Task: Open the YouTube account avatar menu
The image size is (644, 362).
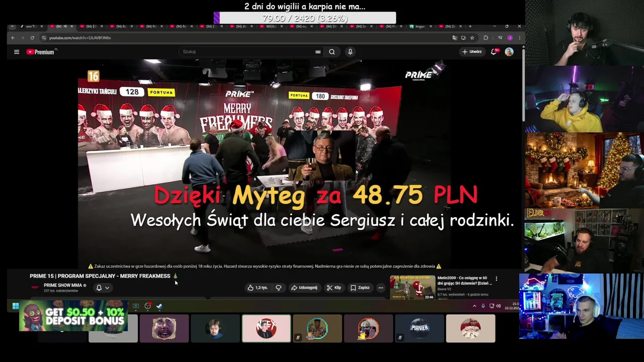Action: 509,52
